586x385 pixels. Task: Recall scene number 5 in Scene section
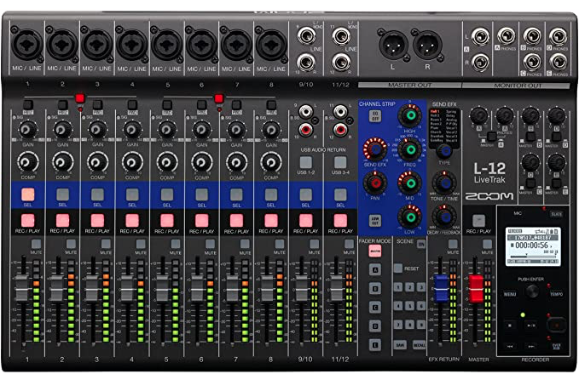[410, 306]
